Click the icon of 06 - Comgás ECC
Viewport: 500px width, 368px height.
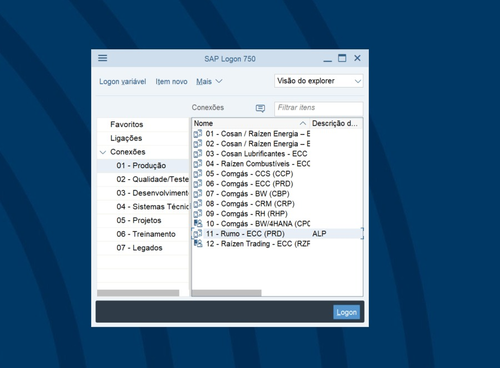[198, 184]
